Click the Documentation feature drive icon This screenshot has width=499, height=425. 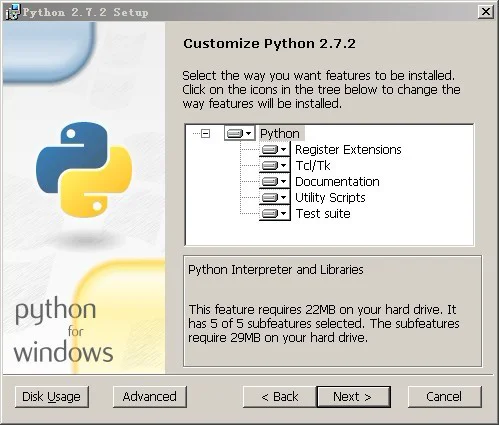click(x=270, y=181)
